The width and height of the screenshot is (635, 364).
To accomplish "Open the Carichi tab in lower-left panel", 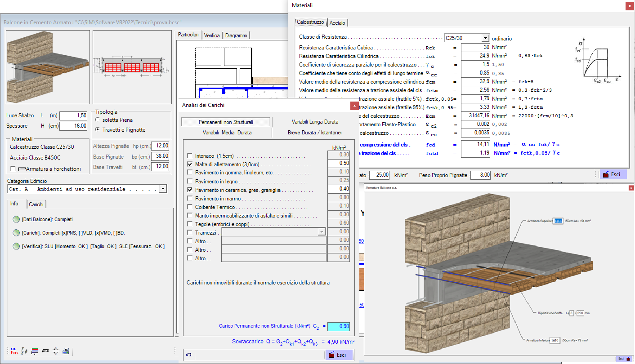I will 36,204.
